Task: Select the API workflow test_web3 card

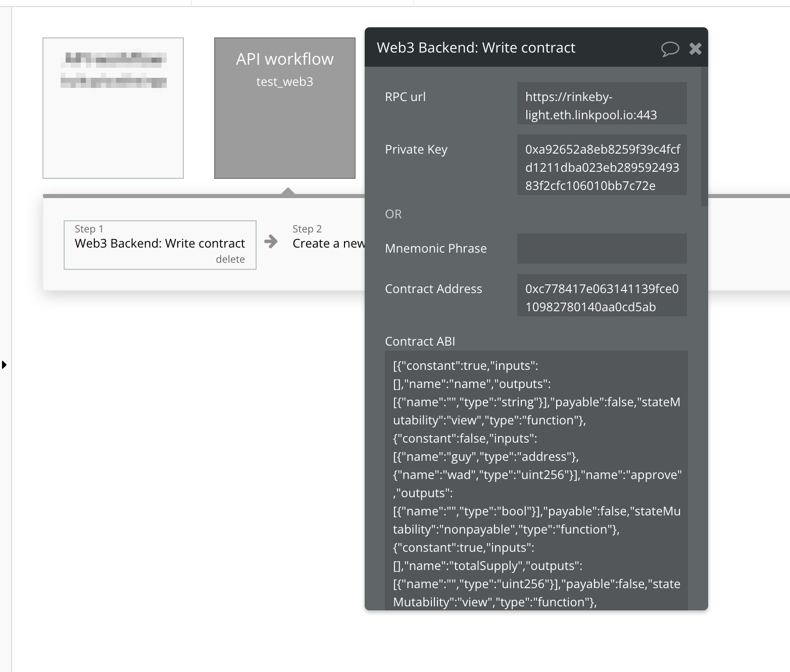Action: [x=285, y=109]
